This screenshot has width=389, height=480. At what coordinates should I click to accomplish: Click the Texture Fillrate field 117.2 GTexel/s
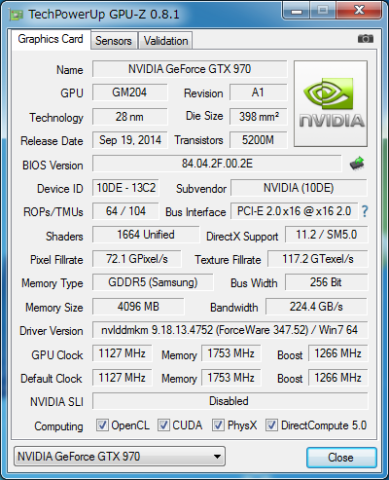(x=318, y=259)
